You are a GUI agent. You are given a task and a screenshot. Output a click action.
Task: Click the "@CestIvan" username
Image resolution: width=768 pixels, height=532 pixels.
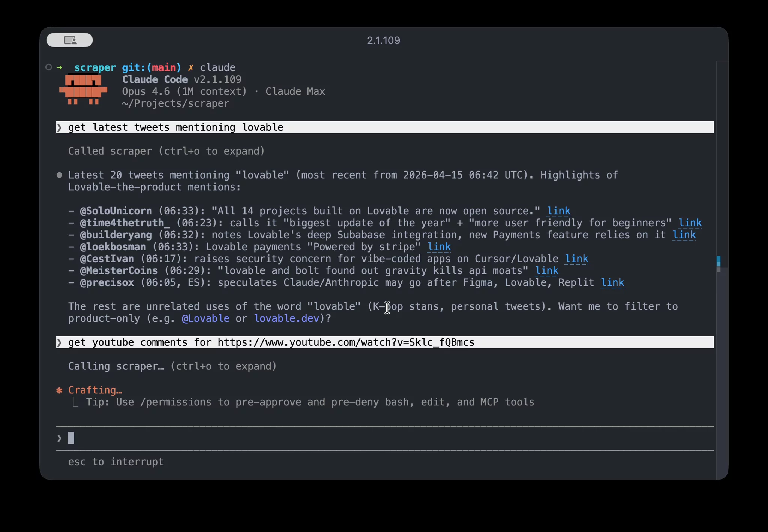(x=107, y=259)
